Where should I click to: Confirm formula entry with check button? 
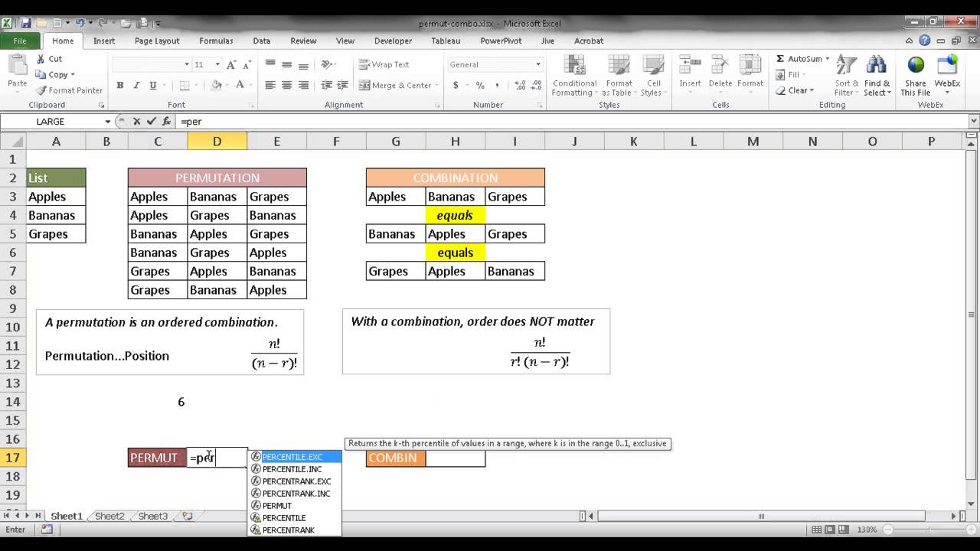pos(151,121)
